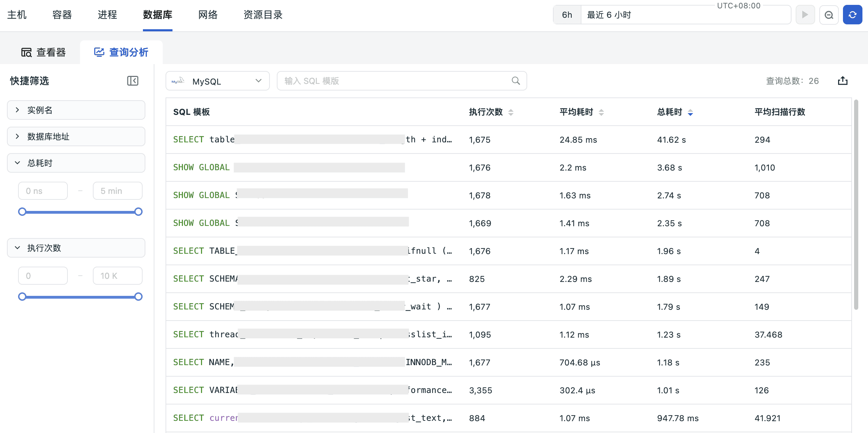This screenshot has width=868, height=433.
Task: Expand the 数据库地址 filter section
Action: [x=76, y=136]
